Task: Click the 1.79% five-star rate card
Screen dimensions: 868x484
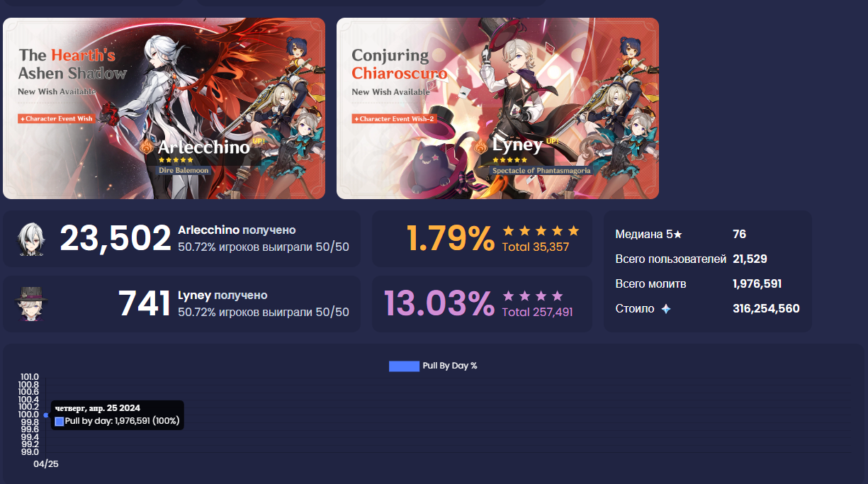Action: point(482,239)
